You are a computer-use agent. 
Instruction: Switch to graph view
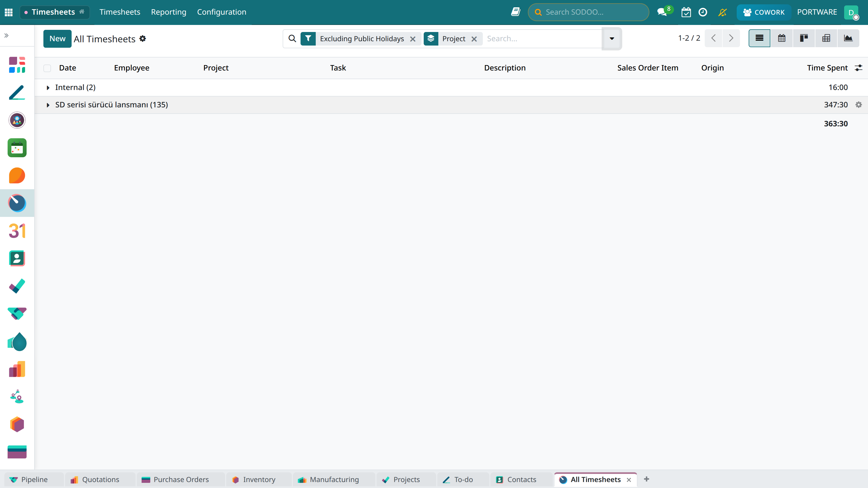click(848, 38)
